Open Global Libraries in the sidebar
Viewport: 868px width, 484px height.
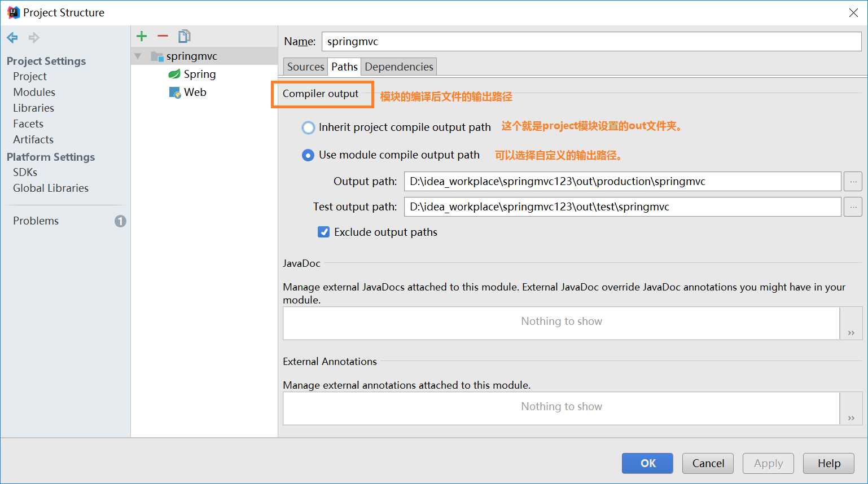pyautogui.click(x=51, y=188)
